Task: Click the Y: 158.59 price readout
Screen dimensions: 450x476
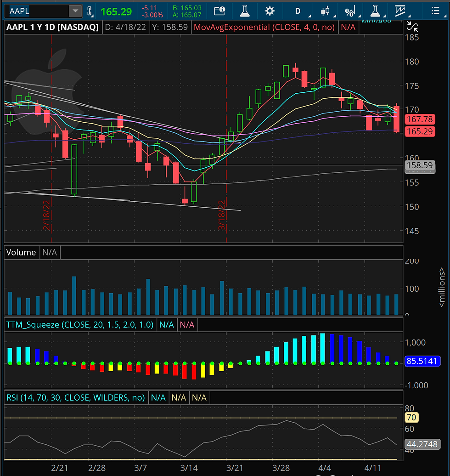Action: pos(170,27)
